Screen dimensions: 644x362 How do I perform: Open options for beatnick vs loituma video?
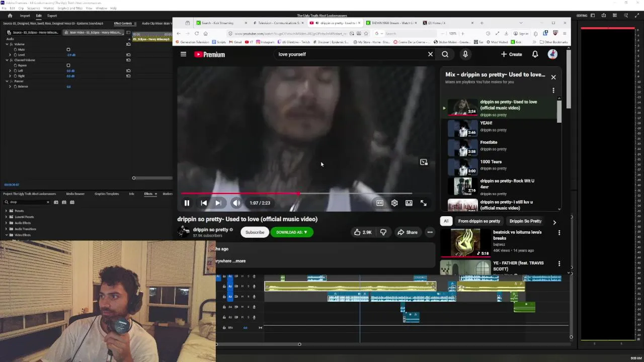click(559, 233)
